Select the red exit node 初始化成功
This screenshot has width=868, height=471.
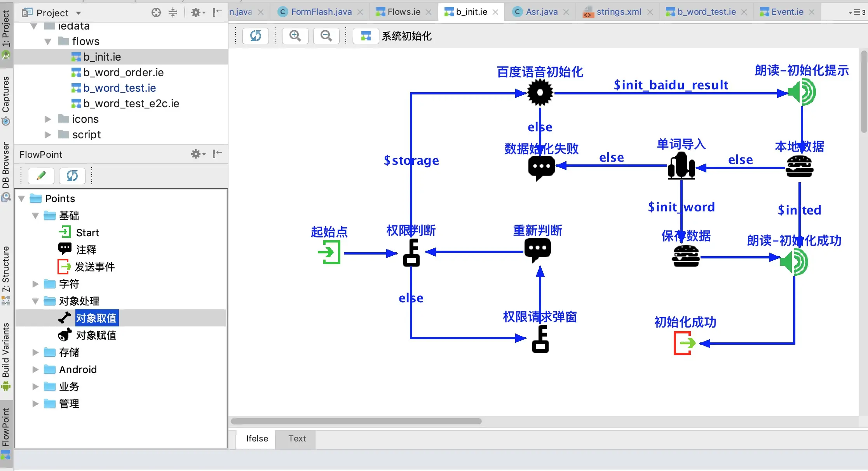[x=685, y=343]
